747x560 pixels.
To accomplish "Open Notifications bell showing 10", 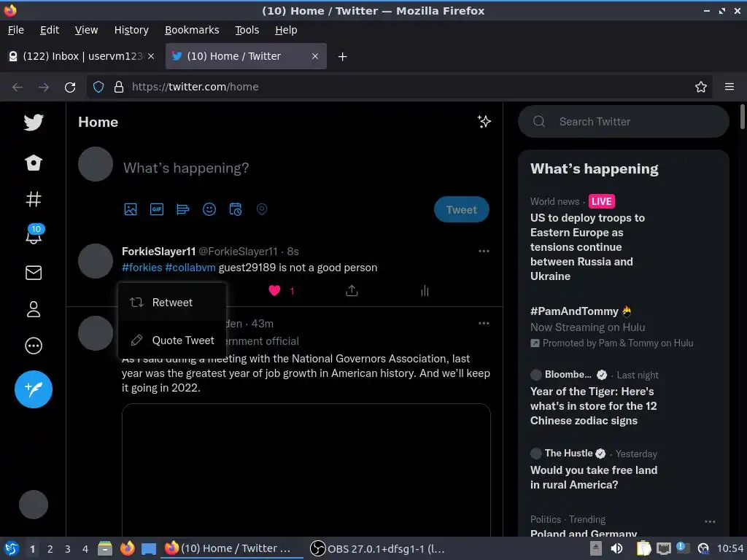I will (34, 234).
